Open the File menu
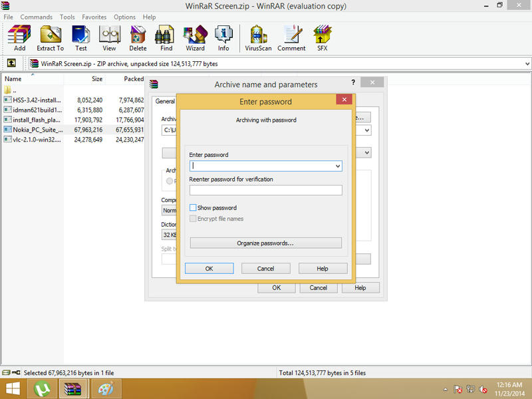The width and height of the screenshot is (532, 399). tap(8, 17)
